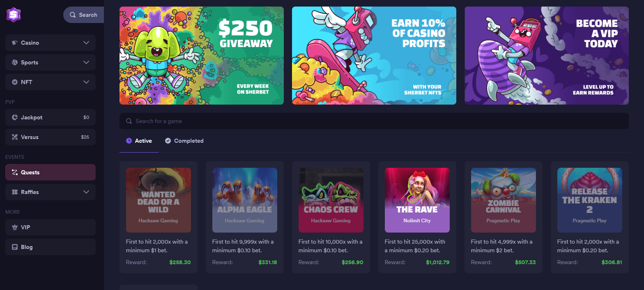The width and height of the screenshot is (644, 290).
Task: Click the NFT coin icon in sidebar
Action: tap(15, 82)
